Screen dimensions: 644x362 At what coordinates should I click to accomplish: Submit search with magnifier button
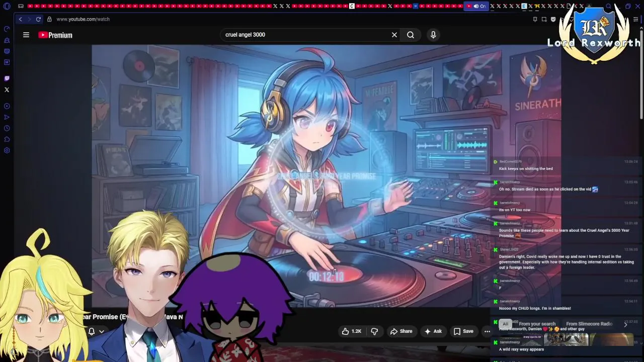(x=411, y=35)
